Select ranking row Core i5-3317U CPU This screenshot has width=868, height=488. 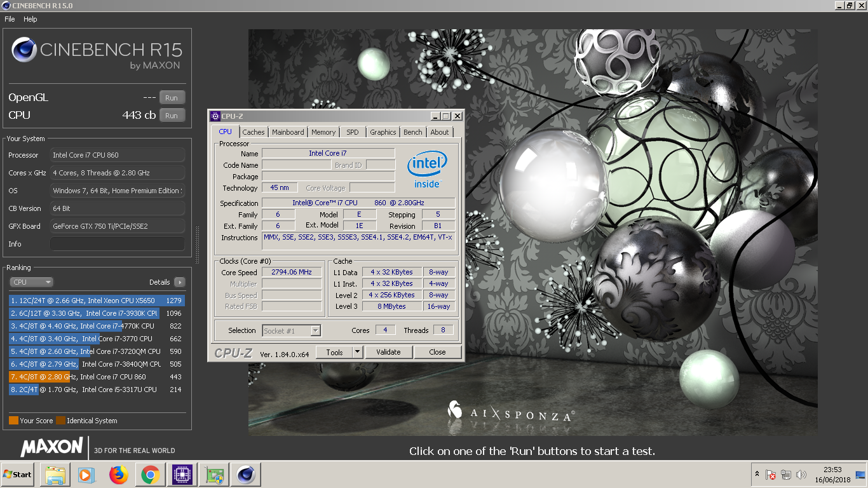tap(97, 390)
